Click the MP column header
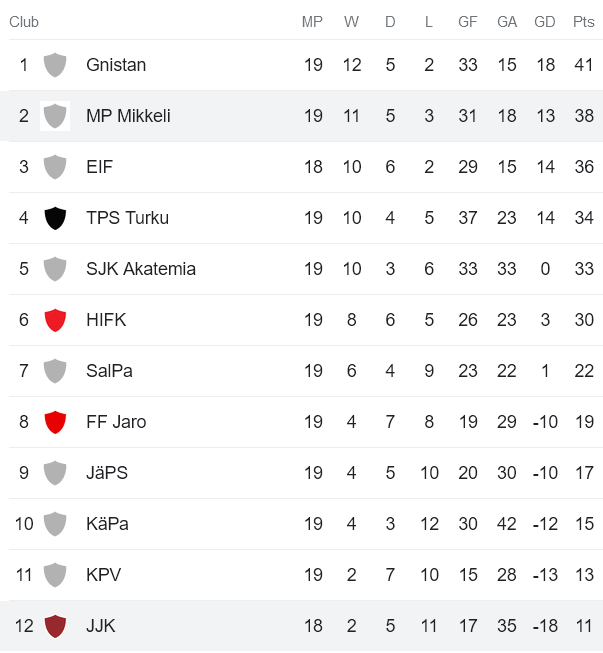Screen dimensions: 603x653 (x=313, y=22)
